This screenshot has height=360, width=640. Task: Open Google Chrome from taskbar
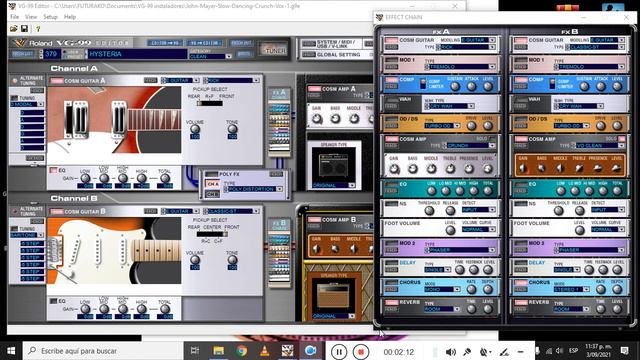(242, 351)
